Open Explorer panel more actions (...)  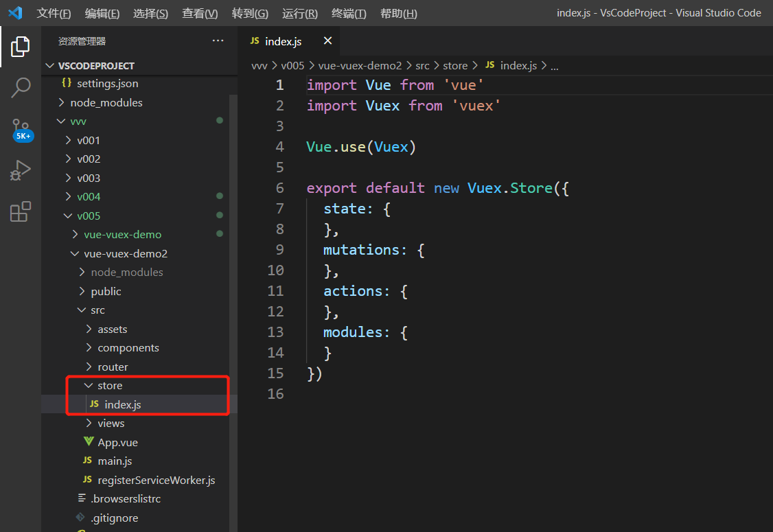coord(218,41)
